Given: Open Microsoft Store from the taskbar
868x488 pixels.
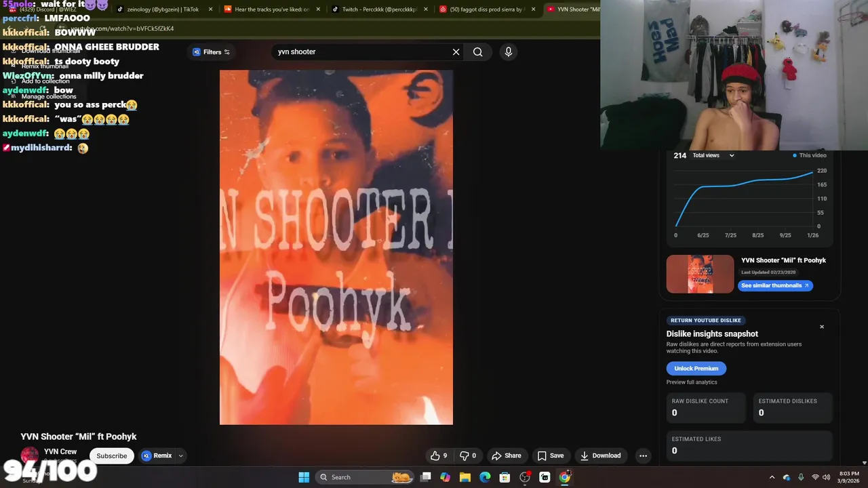Looking at the screenshot, I should click(505, 477).
